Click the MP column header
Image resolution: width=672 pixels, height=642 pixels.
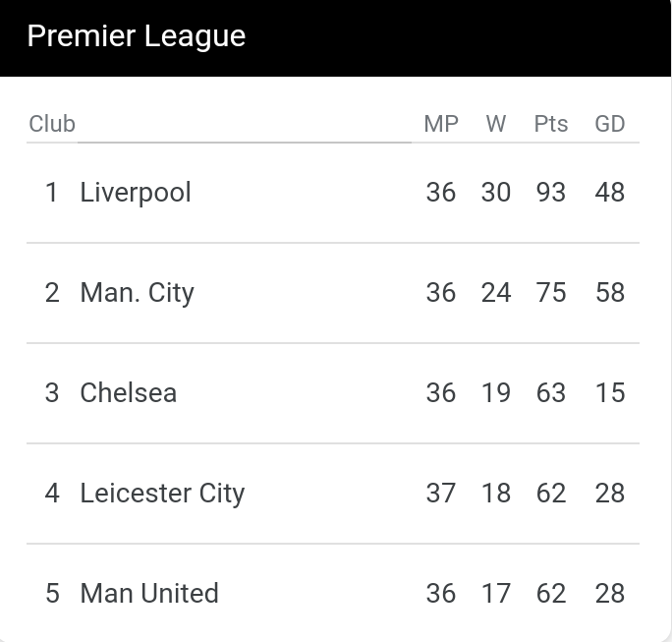pyautogui.click(x=441, y=124)
